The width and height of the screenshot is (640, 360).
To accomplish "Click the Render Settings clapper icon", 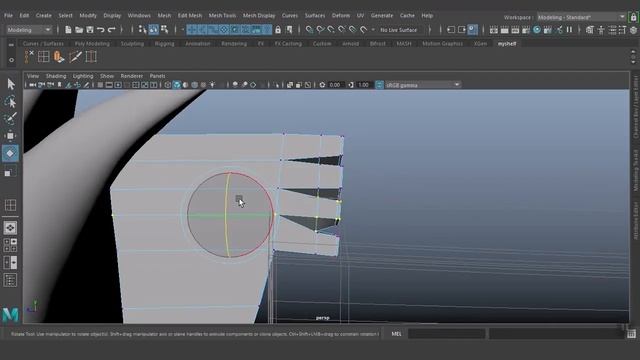I will (526, 30).
